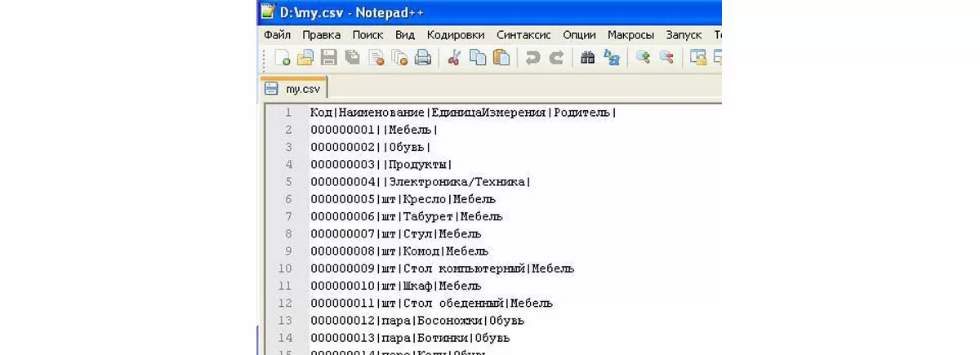This screenshot has height=355, width=980.
Task: Open Find with the binoculars icon
Action: [x=587, y=58]
